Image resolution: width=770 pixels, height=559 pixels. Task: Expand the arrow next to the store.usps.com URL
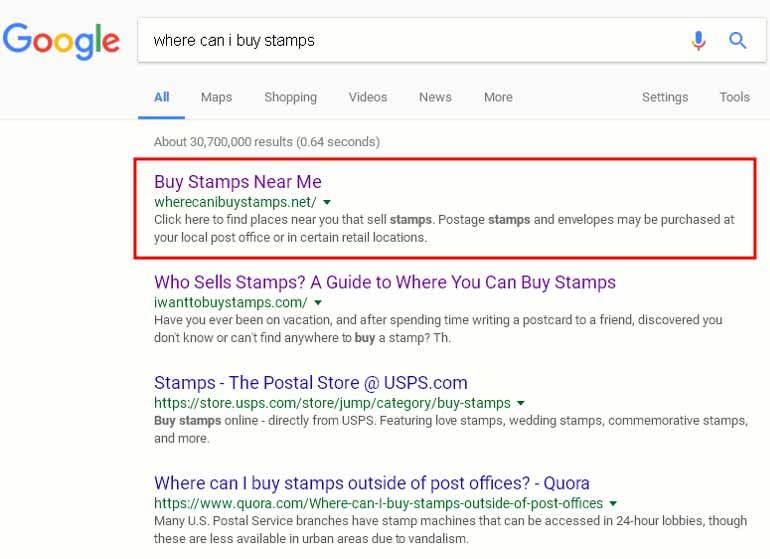coord(519,403)
